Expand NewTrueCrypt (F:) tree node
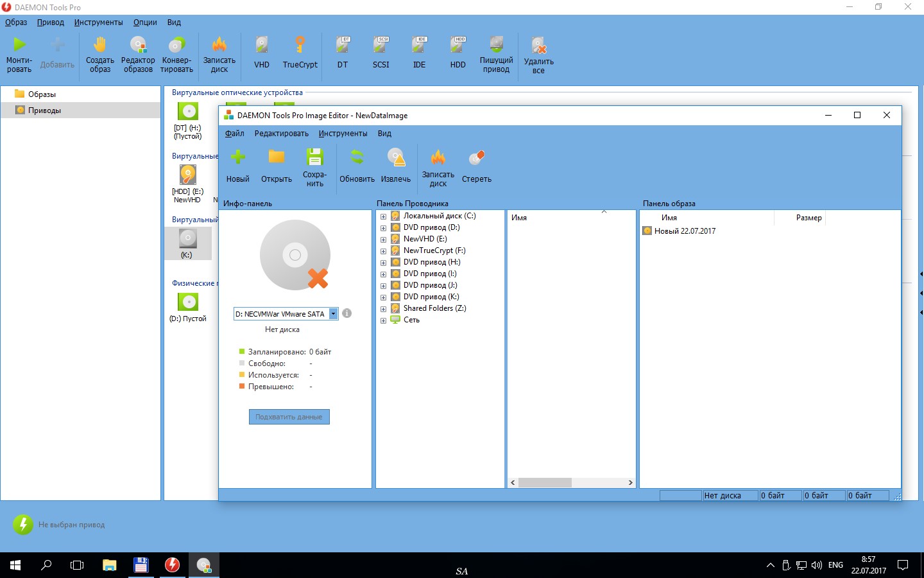924x578 pixels. 383,251
